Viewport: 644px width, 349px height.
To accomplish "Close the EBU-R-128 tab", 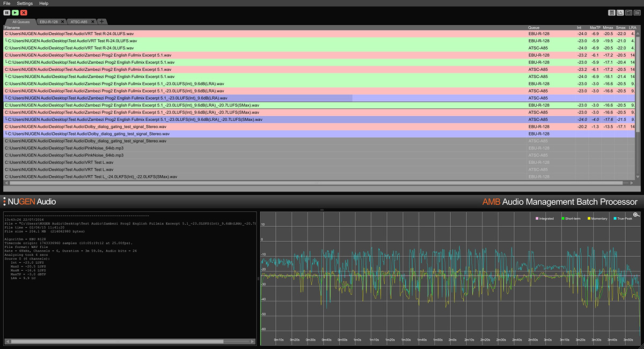I will [63, 21].
